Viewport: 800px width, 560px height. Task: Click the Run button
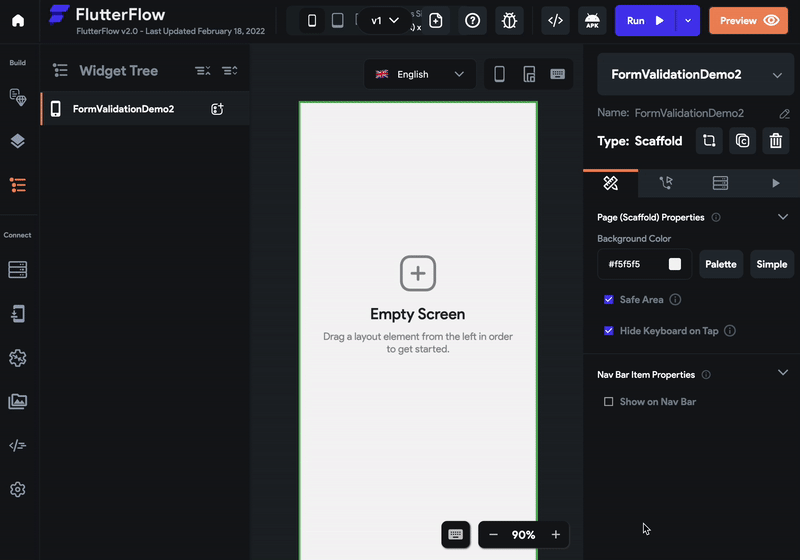click(645, 20)
